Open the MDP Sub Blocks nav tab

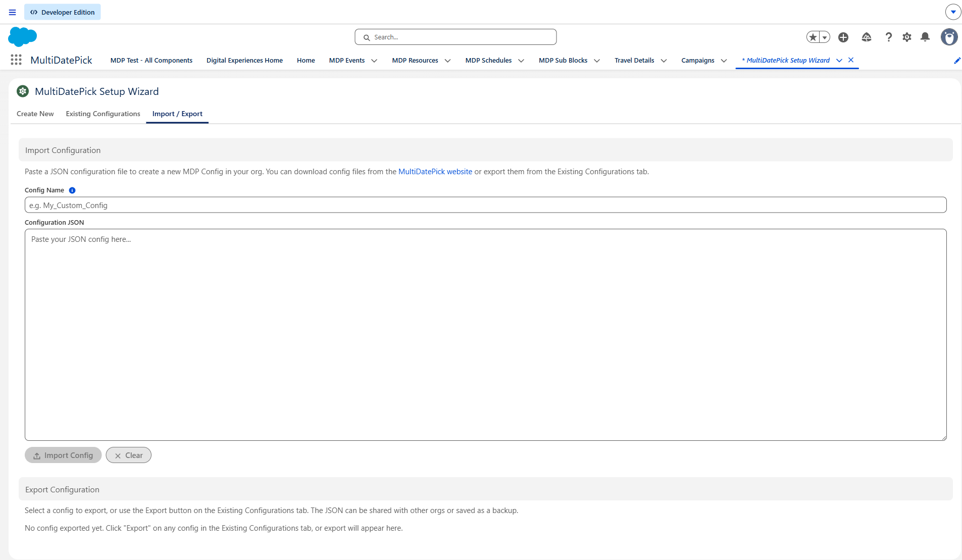coord(563,60)
